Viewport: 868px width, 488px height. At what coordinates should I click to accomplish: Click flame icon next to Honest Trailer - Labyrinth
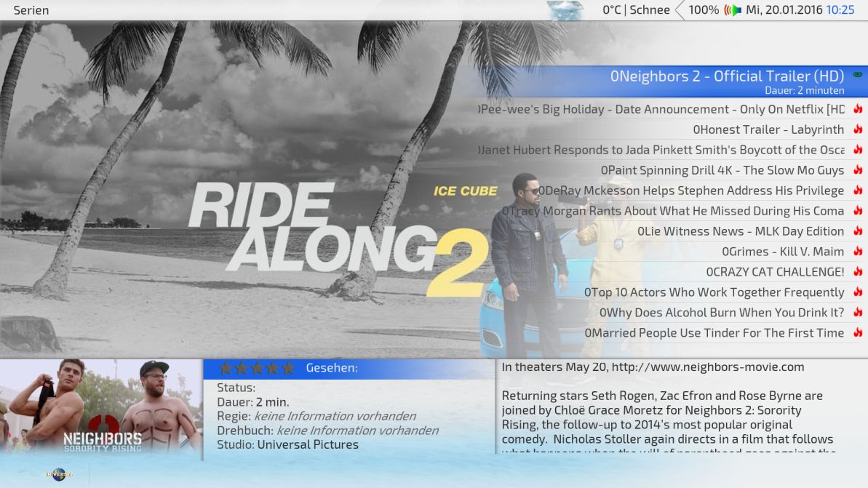(x=858, y=129)
